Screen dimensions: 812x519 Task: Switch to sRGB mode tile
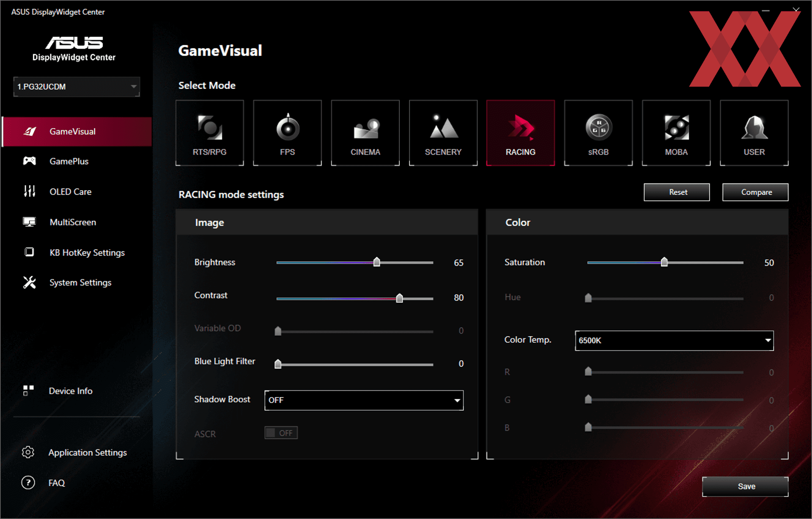(598, 133)
